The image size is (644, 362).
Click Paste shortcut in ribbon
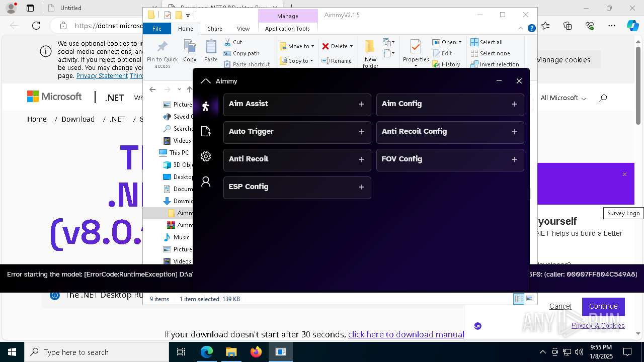247,64
